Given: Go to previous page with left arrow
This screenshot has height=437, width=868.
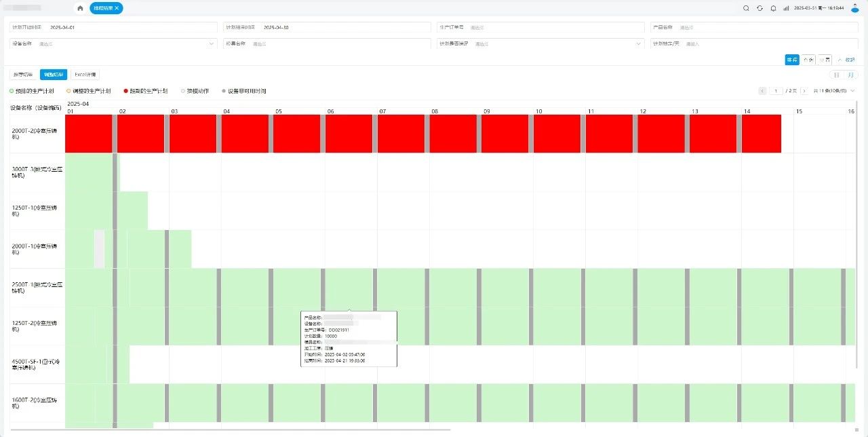Looking at the screenshot, I should tap(762, 91).
